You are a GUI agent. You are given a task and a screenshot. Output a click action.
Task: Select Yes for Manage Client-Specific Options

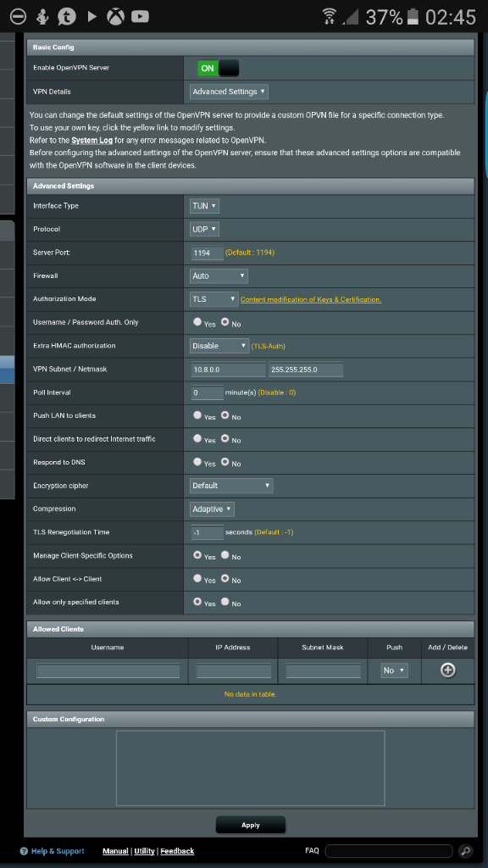pos(197,554)
